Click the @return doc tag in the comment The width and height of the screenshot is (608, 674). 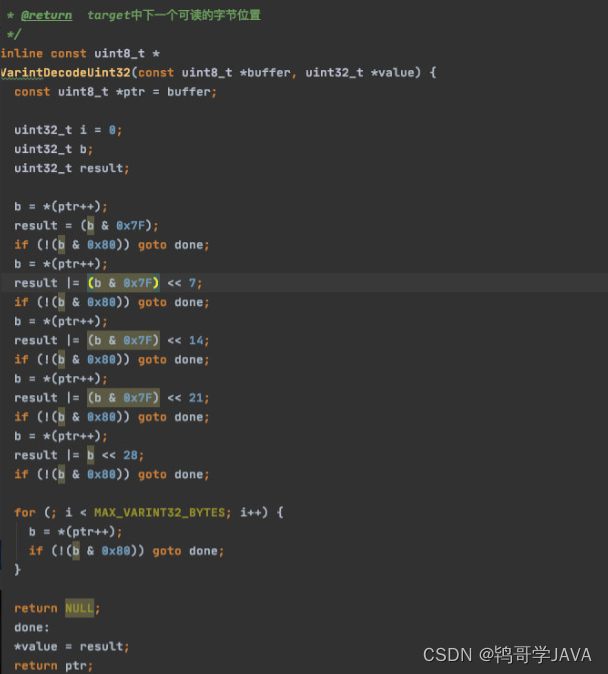46,15
